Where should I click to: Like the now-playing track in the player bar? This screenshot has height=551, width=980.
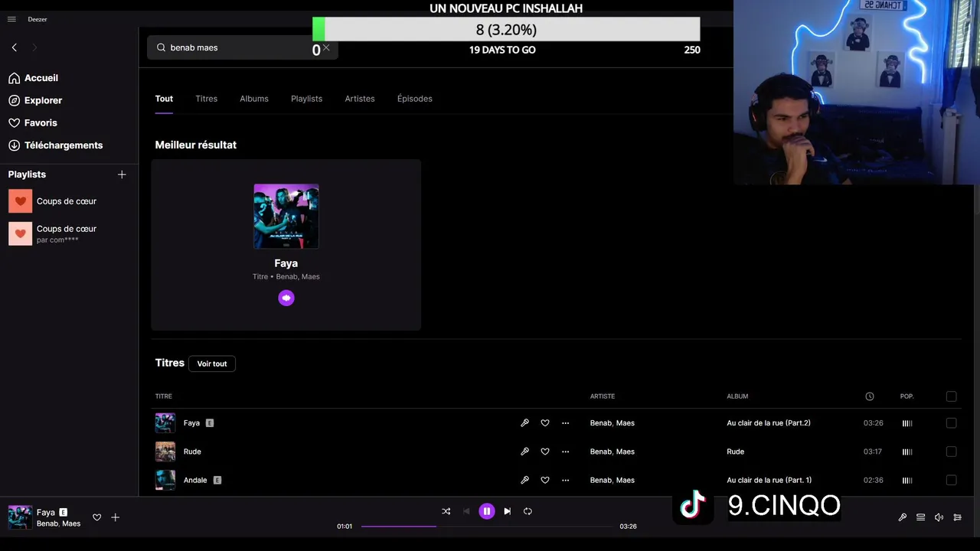pyautogui.click(x=97, y=517)
